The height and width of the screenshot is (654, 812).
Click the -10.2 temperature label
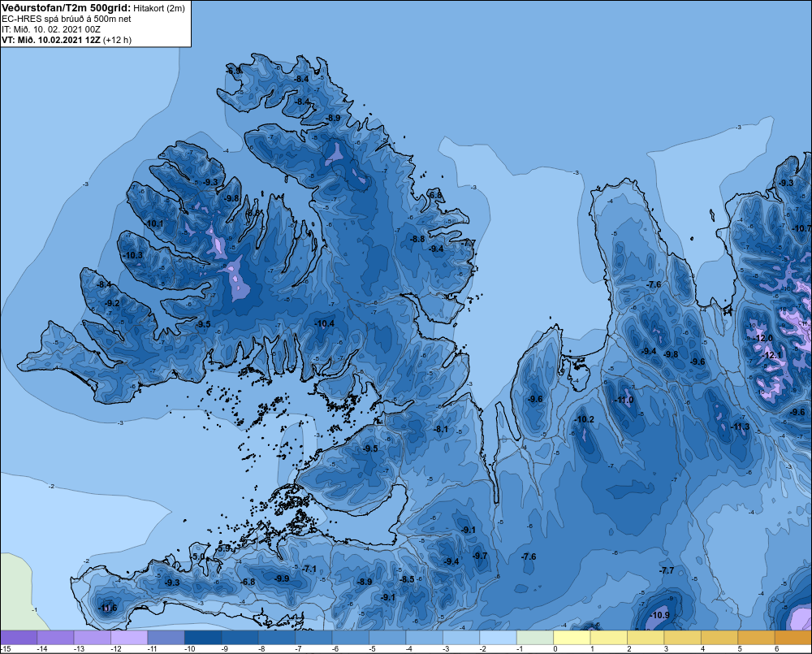584,419
